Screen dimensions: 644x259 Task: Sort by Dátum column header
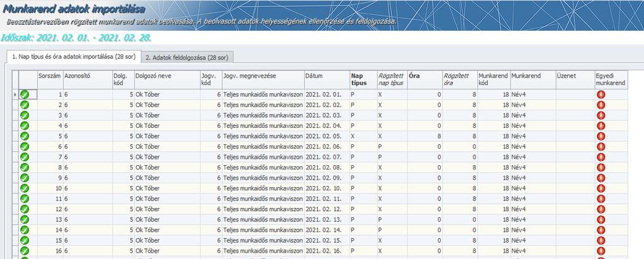click(x=327, y=80)
